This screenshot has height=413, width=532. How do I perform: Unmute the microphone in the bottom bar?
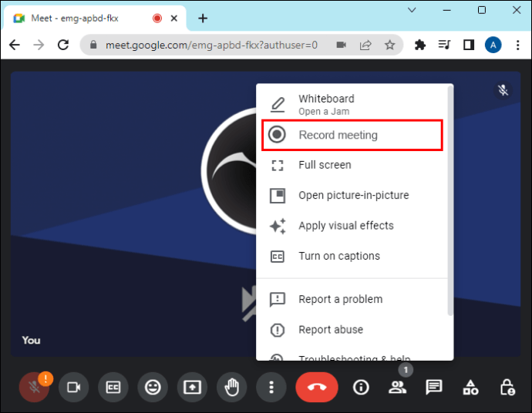click(34, 388)
